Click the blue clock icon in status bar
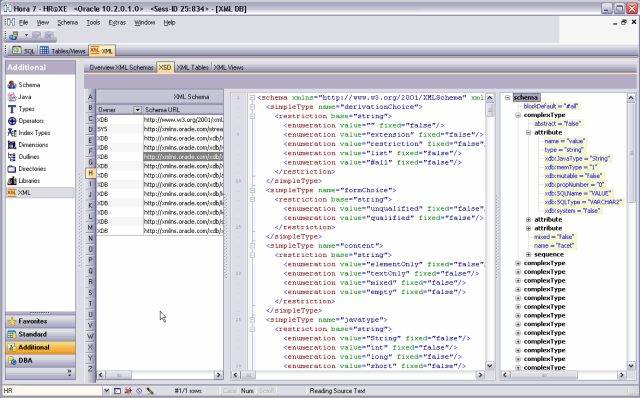Screen dimensions: 640x398 [x=139, y=391]
